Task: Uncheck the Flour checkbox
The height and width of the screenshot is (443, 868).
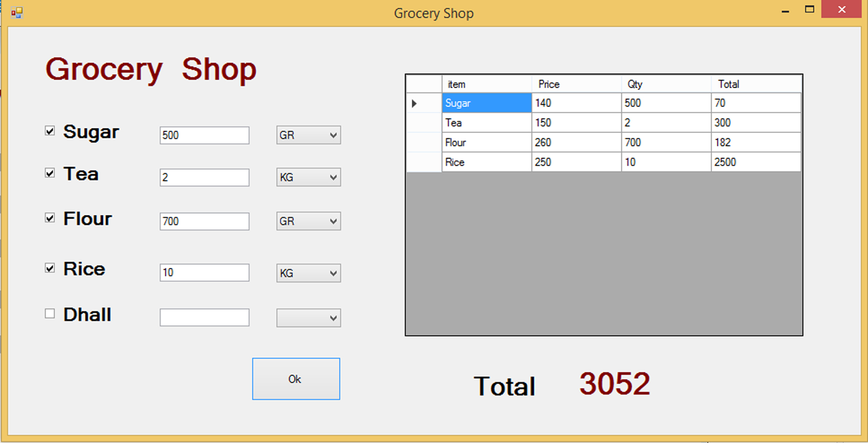Action: (x=50, y=217)
